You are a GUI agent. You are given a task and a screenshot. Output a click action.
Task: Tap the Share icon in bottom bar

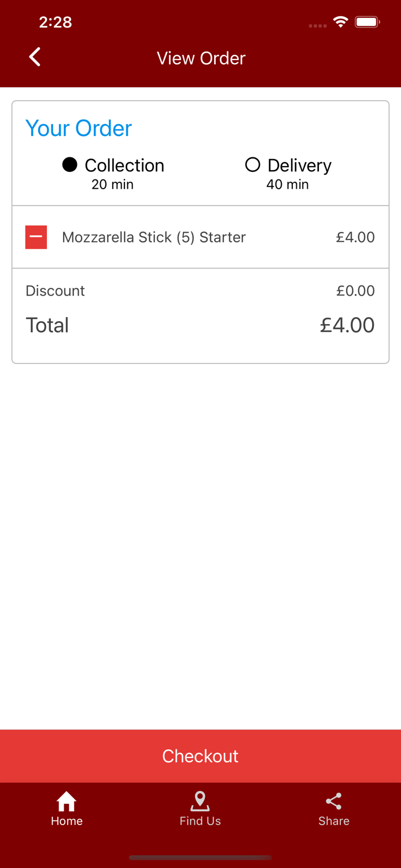pos(334,801)
